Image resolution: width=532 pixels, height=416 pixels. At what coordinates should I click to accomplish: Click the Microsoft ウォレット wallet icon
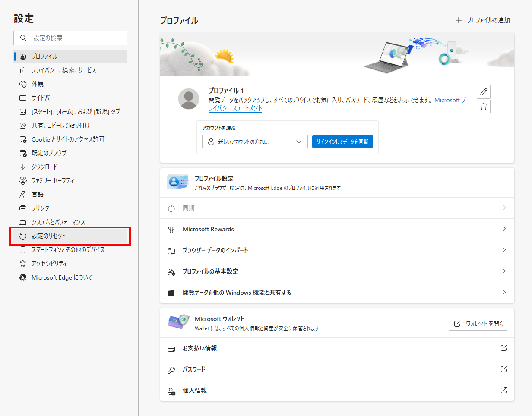click(x=178, y=322)
